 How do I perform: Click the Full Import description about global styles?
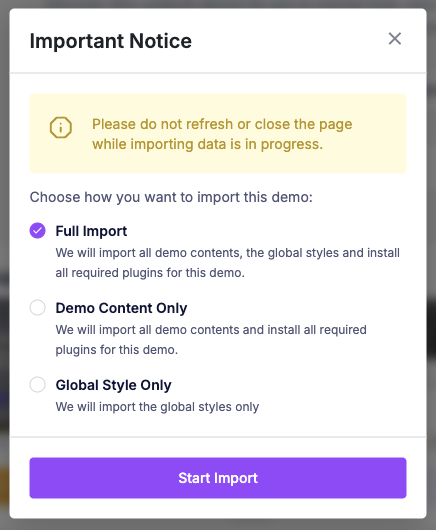(x=227, y=263)
